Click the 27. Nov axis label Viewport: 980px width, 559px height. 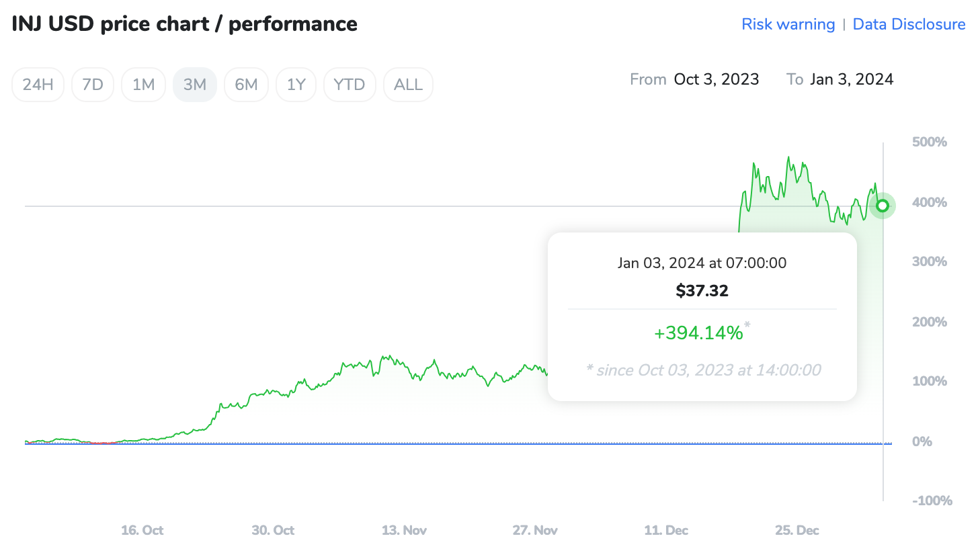pyautogui.click(x=535, y=530)
